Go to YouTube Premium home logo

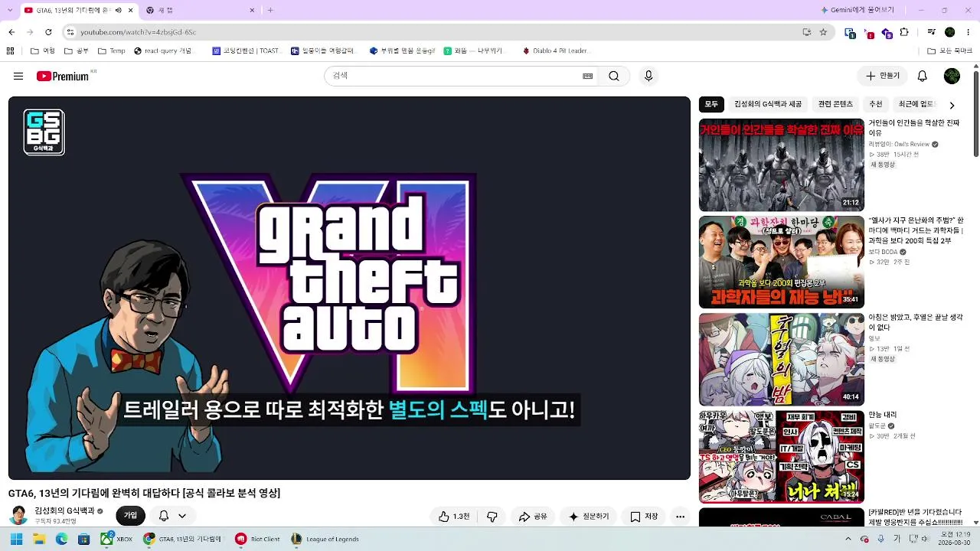(63, 76)
